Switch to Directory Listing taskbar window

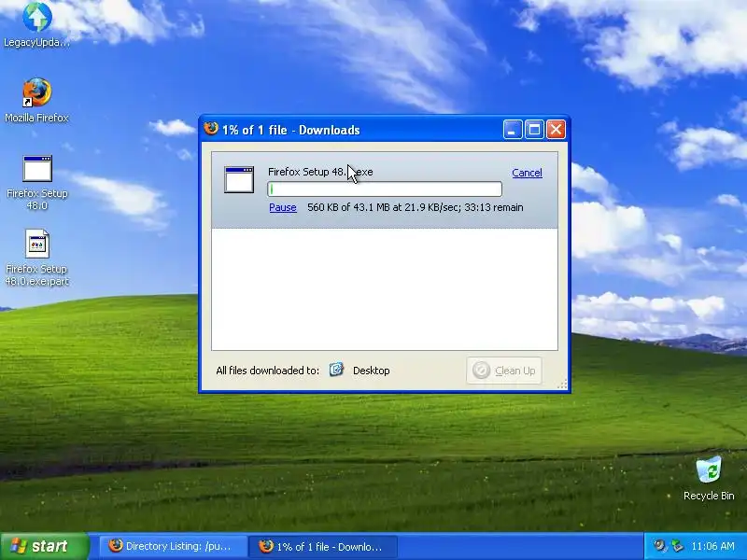tap(174, 546)
